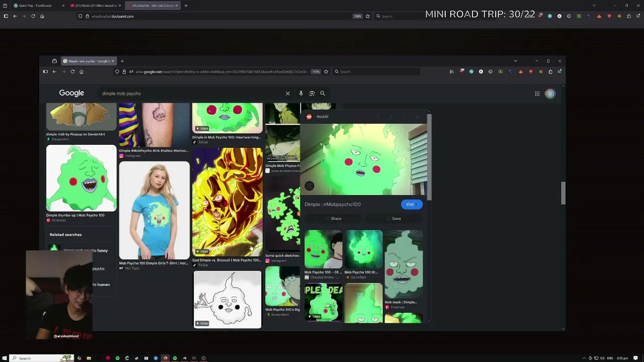644x362 pixels.
Task: Submit search with the Google magnifier icon
Action: pyautogui.click(x=323, y=94)
